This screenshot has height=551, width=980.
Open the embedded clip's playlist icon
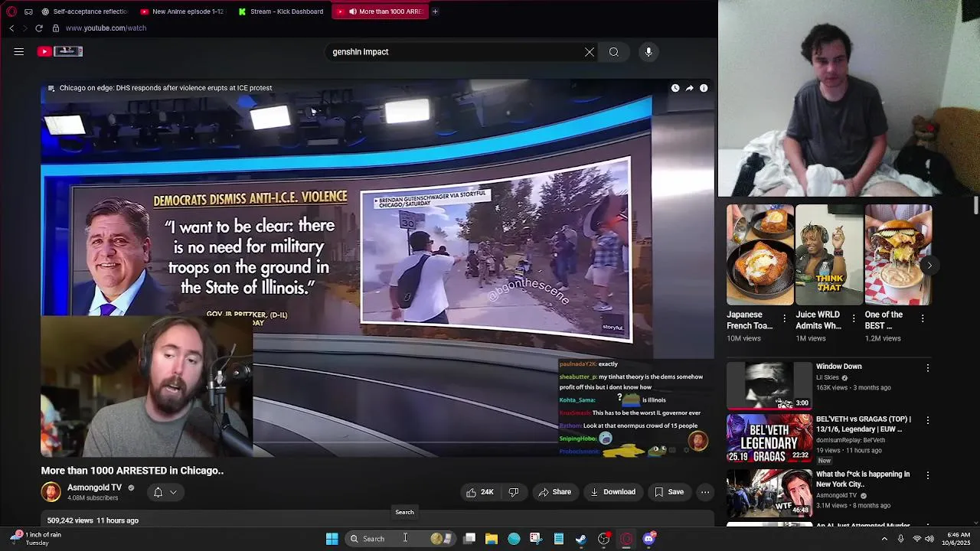tap(51, 88)
